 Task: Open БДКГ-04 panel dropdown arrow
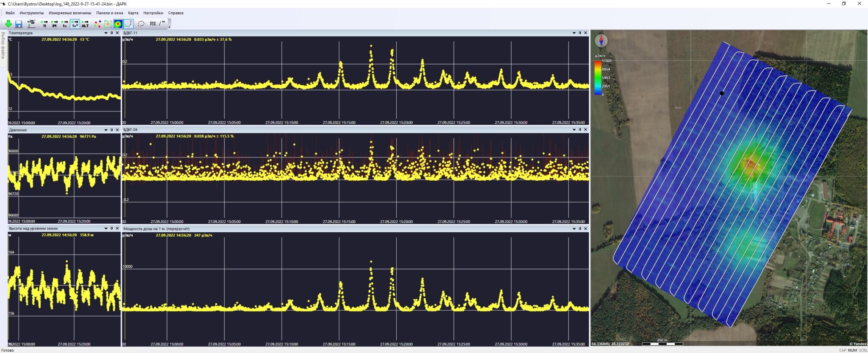pos(574,129)
